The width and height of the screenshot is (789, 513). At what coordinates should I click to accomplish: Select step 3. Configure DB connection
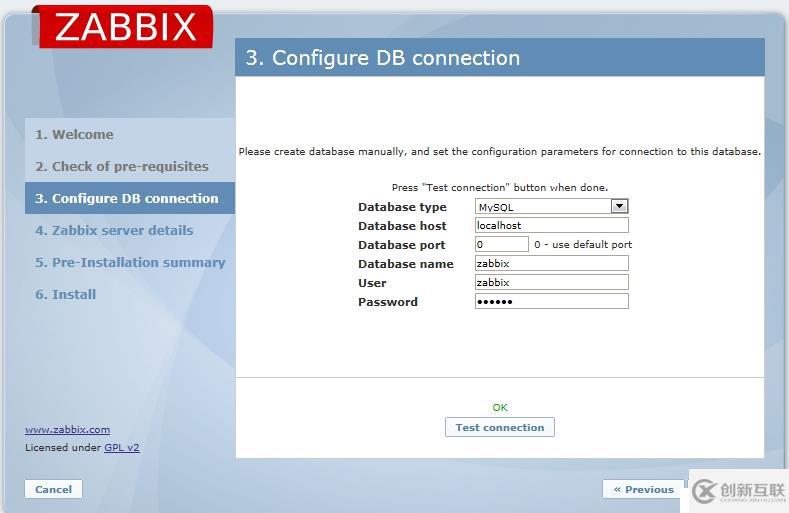(130, 198)
